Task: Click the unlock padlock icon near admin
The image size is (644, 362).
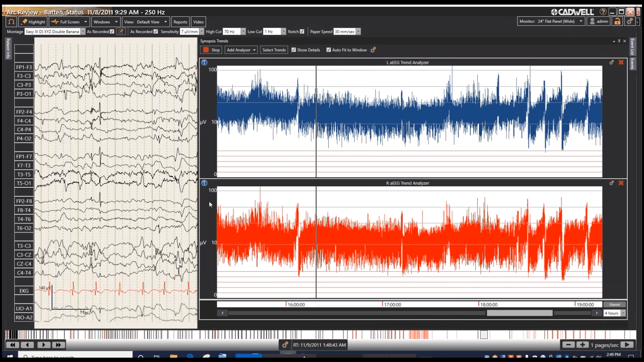Action: click(618, 21)
